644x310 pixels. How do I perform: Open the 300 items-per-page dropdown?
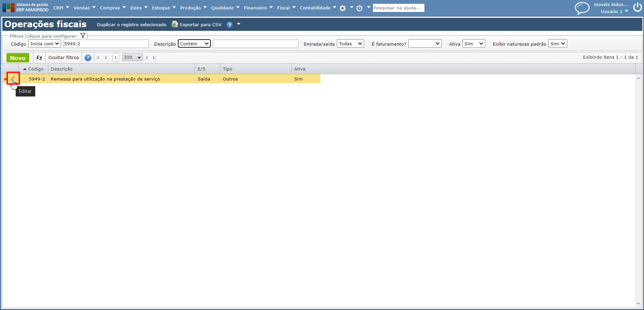[133, 57]
